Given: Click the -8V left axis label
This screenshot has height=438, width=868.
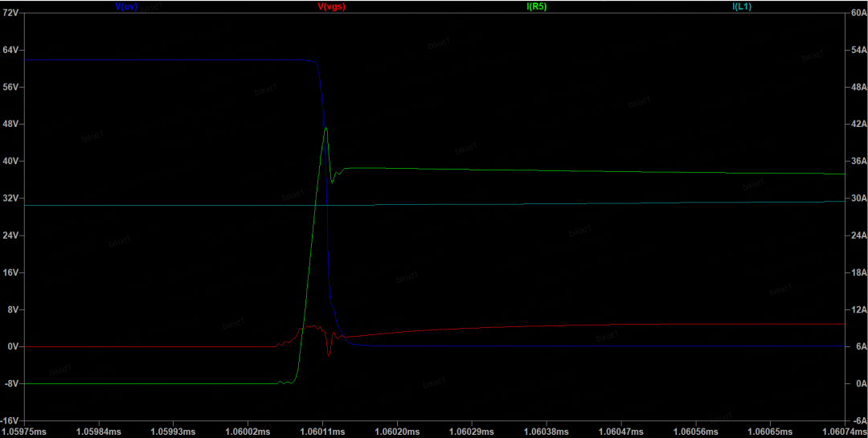Looking at the screenshot, I should click(x=13, y=383).
